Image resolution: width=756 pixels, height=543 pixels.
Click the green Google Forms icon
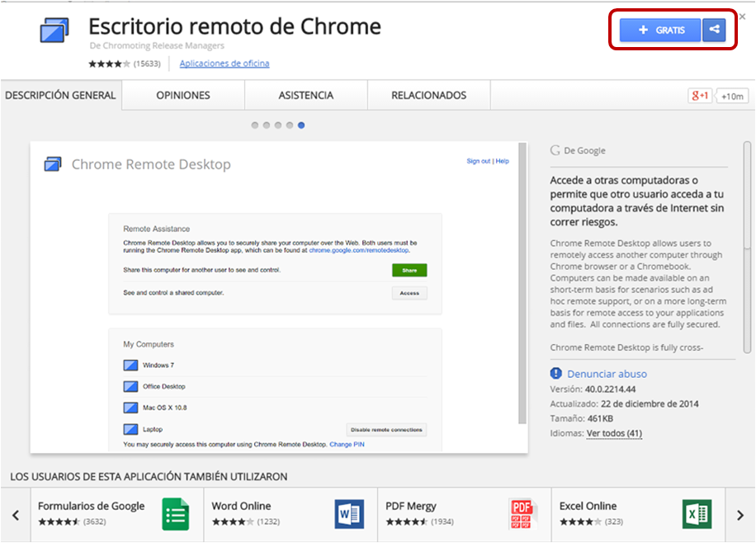tap(176, 514)
